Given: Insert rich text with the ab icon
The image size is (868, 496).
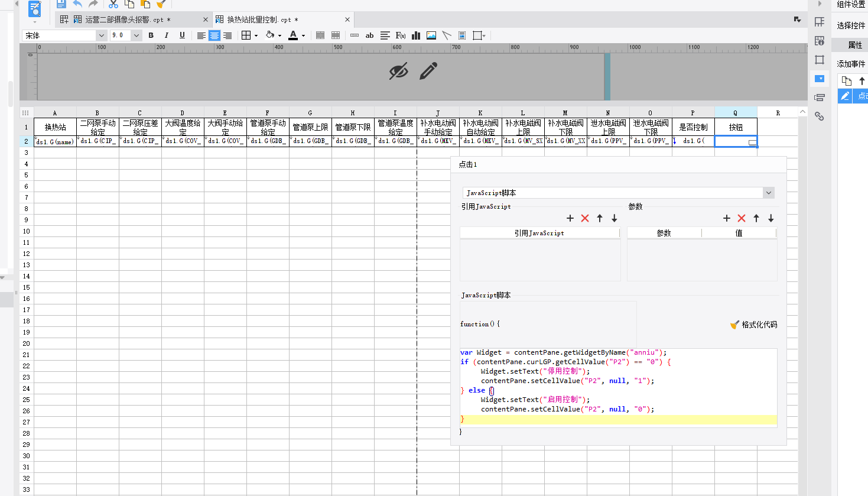Looking at the screenshot, I should [369, 35].
